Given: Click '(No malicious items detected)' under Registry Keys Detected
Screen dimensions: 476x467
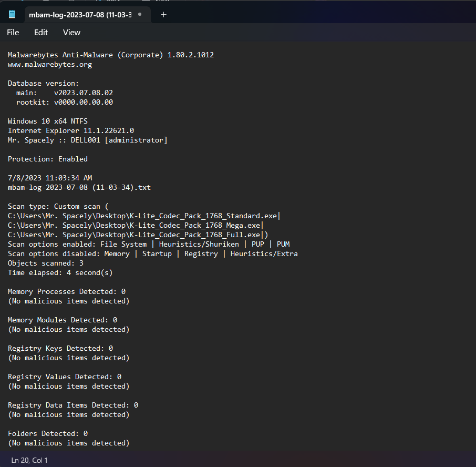Looking at the screenshot, I should point(69,358).
